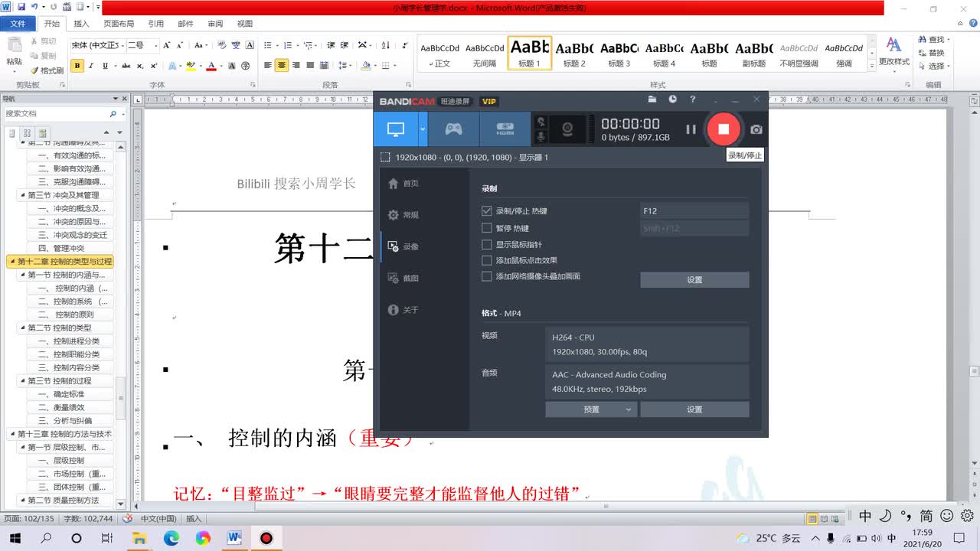Collapse the 第十二章 控制的类型与过程 heading
The height and width of the screenshot is (551, 980).
click(12, 262)
